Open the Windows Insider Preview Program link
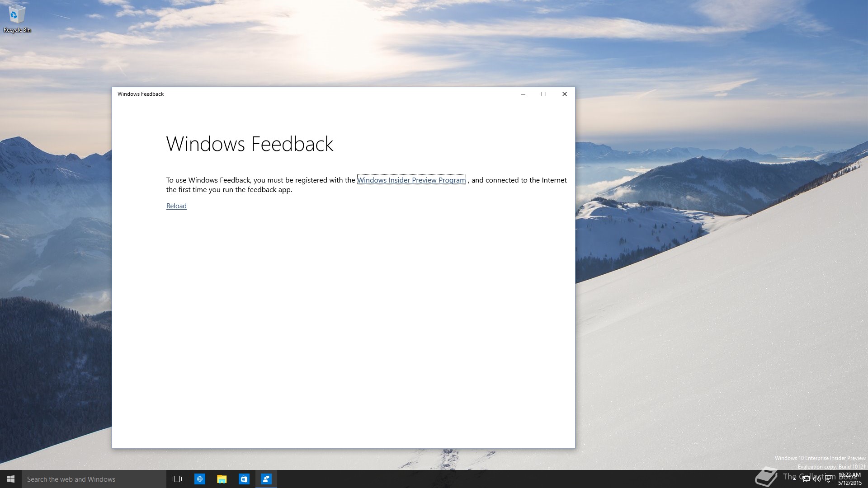 pos(411,180)
